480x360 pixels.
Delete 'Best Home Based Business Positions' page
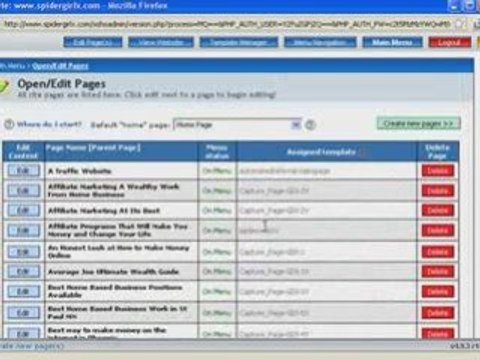tap(438, 292)
